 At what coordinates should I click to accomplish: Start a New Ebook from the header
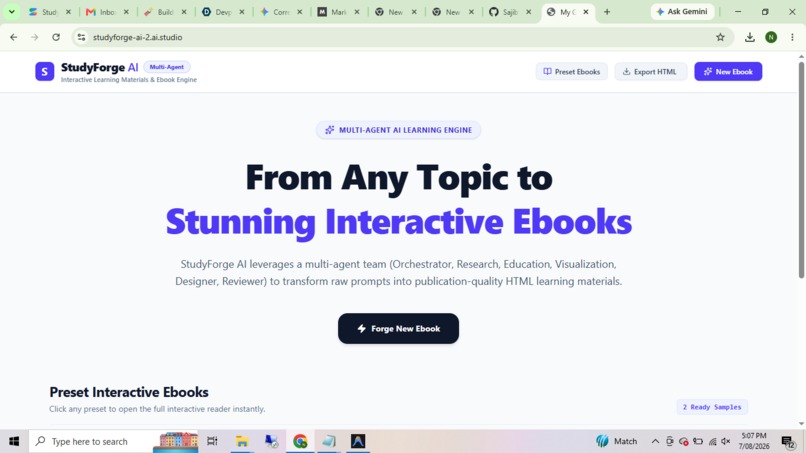728,71
